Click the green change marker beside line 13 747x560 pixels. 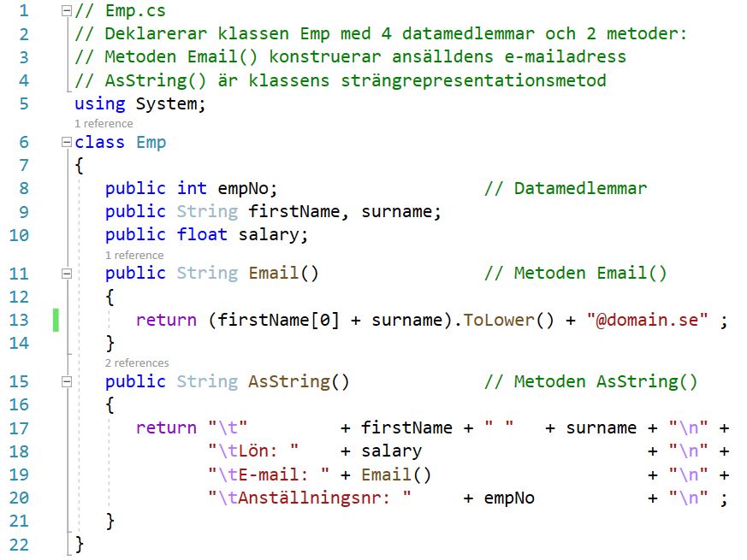pos(55,321)
